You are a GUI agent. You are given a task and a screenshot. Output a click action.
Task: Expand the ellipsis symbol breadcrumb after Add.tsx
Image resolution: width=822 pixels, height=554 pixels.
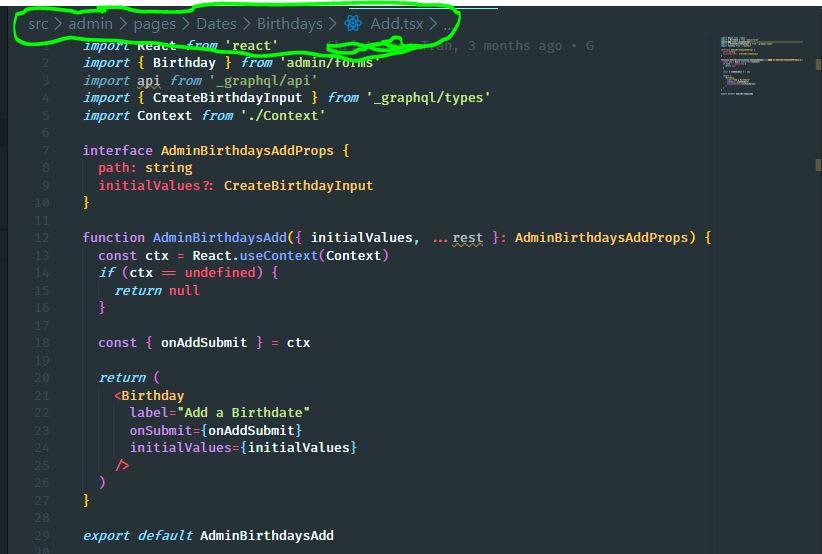pos(447,27)
